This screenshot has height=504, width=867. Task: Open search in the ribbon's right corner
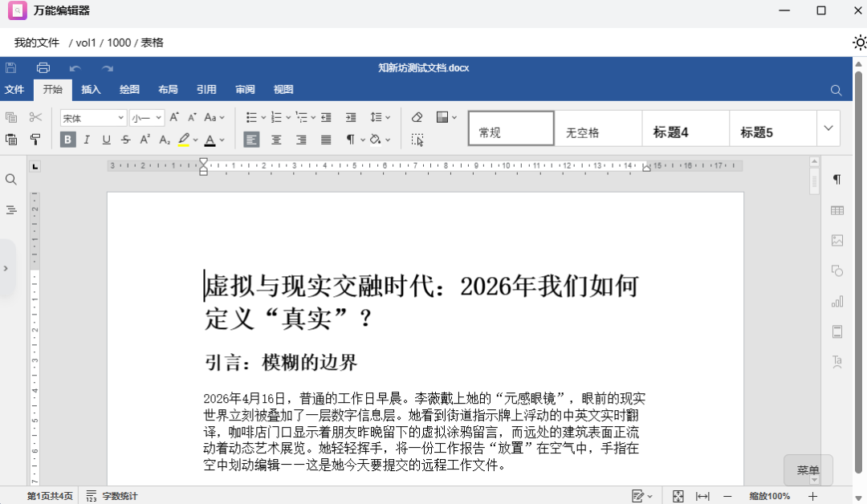836,90
